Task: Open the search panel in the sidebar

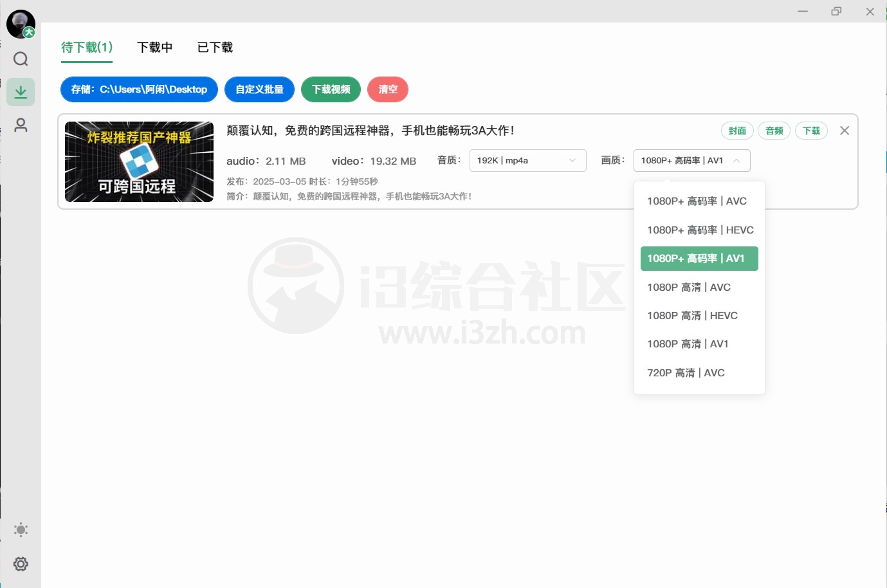Action: coord(21,59)
